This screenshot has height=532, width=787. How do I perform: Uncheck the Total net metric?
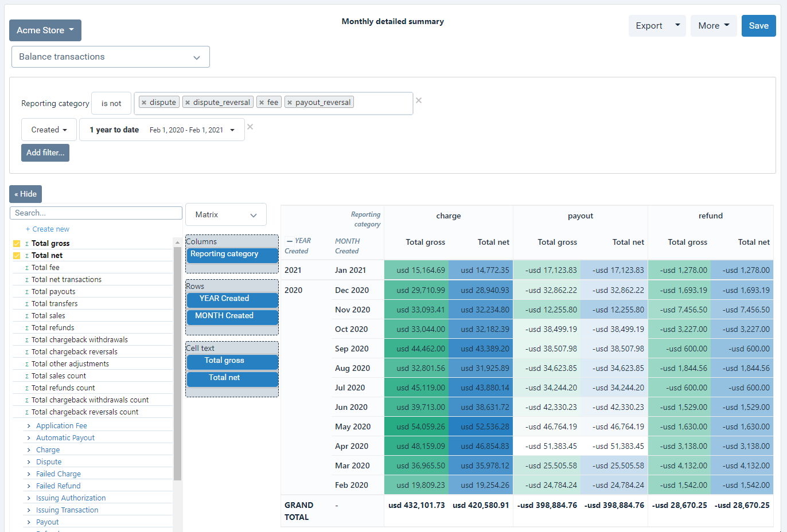16,255
